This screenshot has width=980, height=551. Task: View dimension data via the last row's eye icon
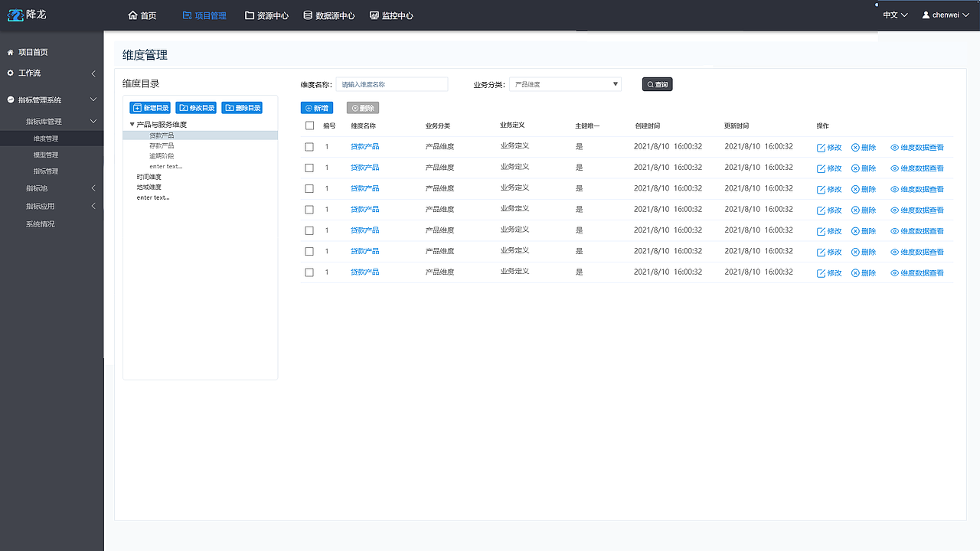click(x=894, y=272)
